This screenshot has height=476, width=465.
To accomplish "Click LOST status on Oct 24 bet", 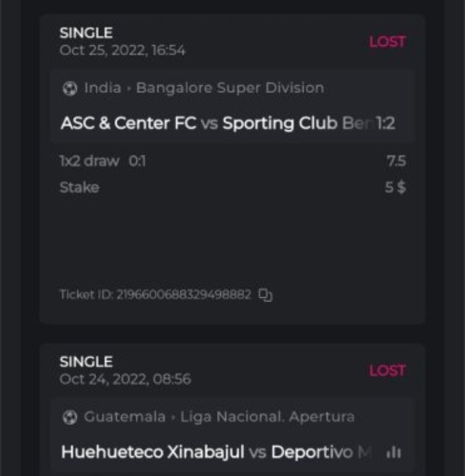I will coord(387,371).
